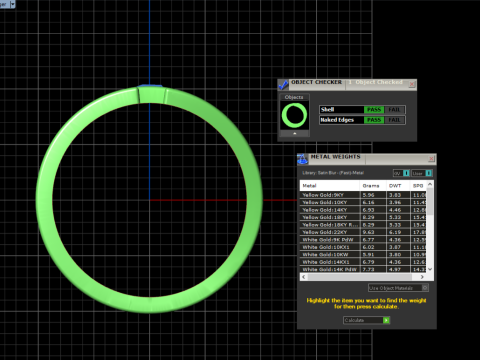Click the SPG column header

(418, 186)
